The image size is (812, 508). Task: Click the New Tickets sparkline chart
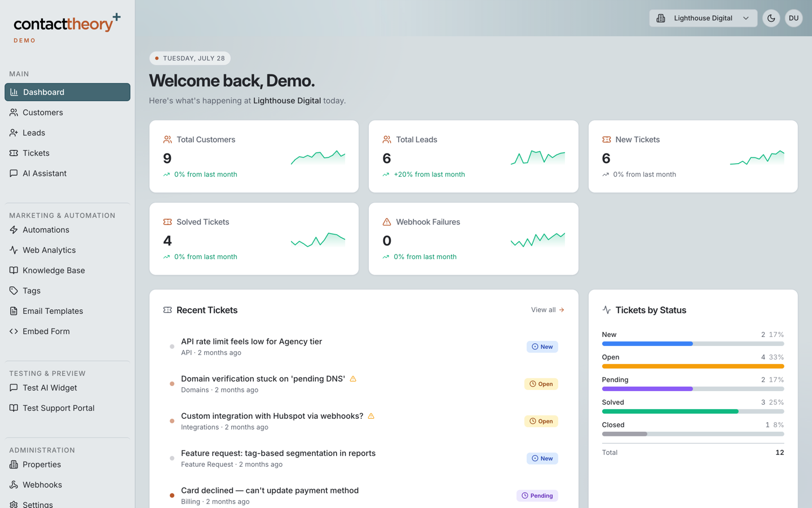(757, 157)
